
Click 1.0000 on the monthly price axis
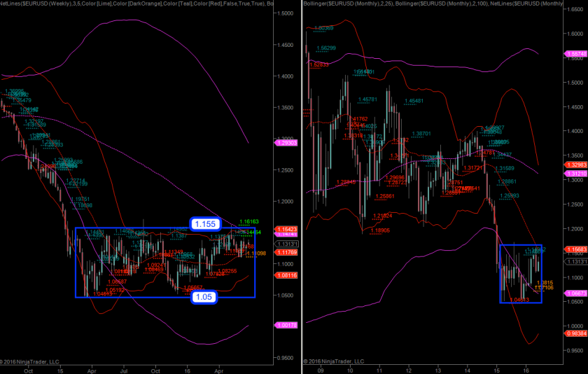575,326
